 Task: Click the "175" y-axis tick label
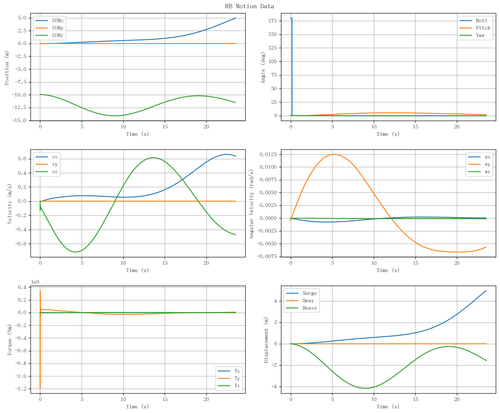click(273, 21)
